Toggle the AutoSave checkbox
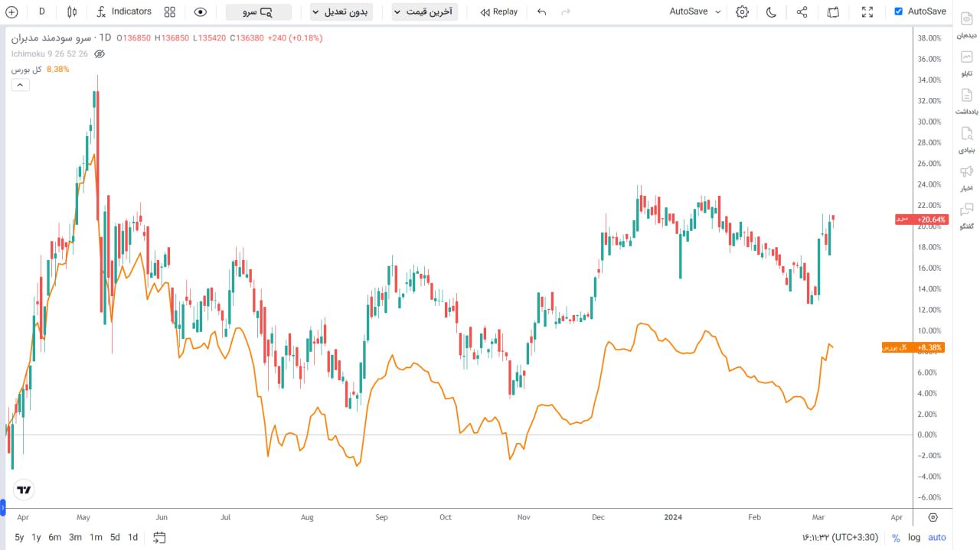 click(899, 11)
